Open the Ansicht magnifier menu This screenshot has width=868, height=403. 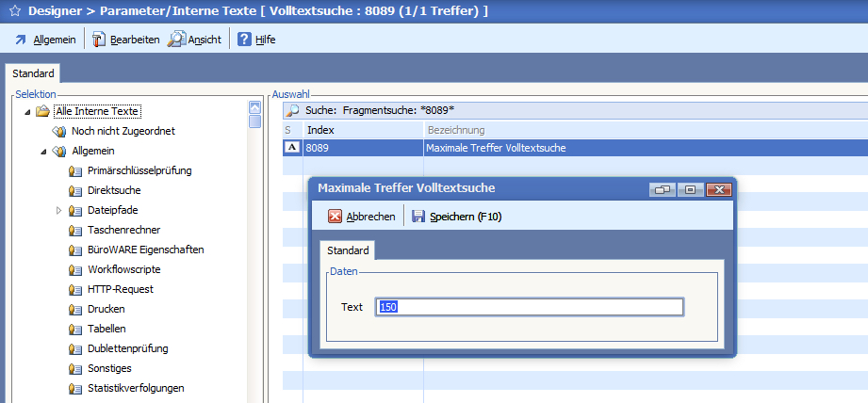(195, 40)
